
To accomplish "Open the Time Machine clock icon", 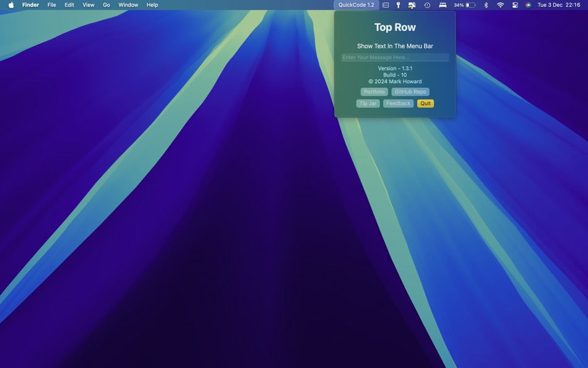I will (x=427, y=5).
